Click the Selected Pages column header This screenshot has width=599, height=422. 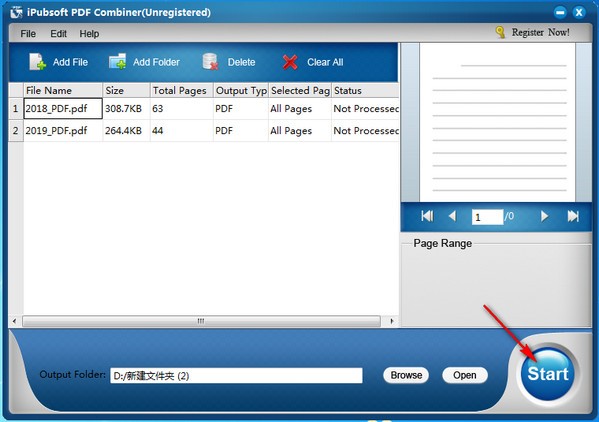(300, 91)
